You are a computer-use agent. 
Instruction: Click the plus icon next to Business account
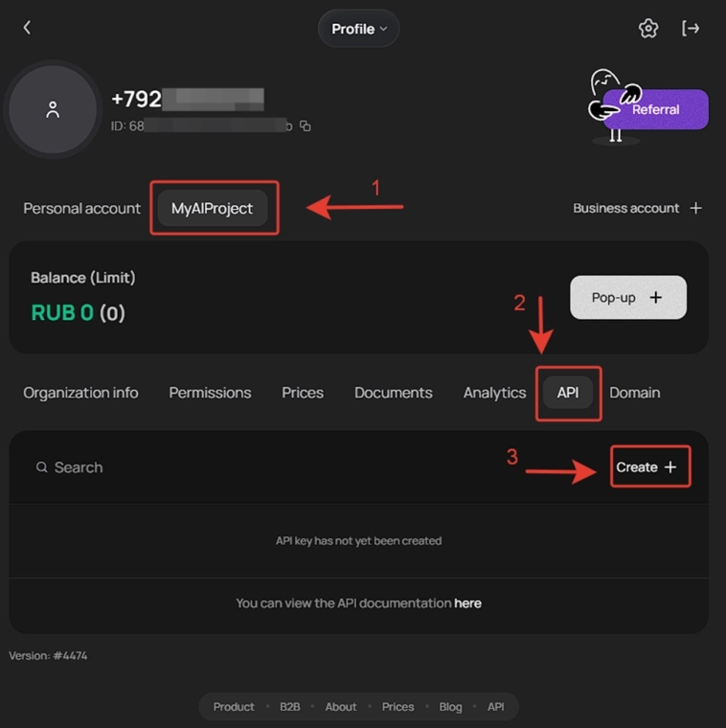696,208
